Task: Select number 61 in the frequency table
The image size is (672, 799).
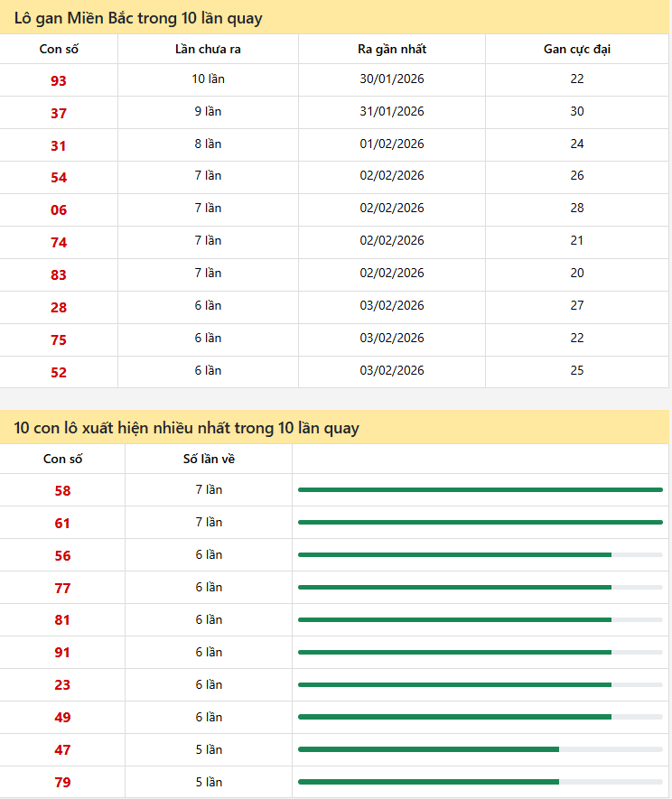Action: point(62,524)
